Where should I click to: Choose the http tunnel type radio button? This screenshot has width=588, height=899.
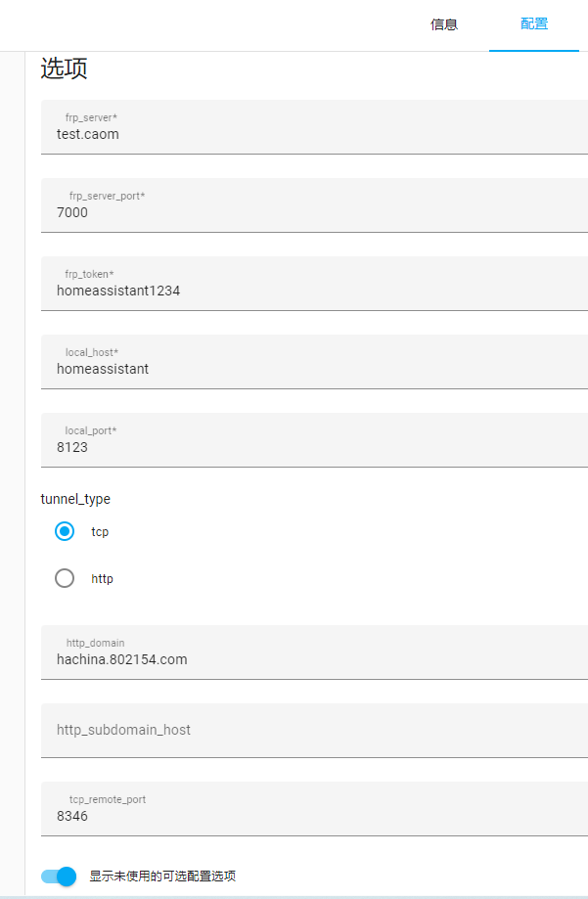tap(65, 578)
